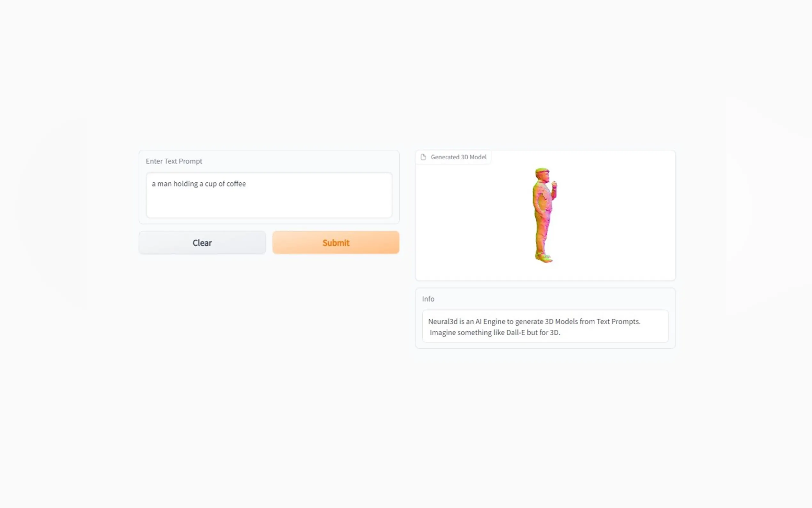Place cursor on word "holding" in prompt
Image resolution: width=812 pixels, height=508 pixels.
[x=185, y=184]
